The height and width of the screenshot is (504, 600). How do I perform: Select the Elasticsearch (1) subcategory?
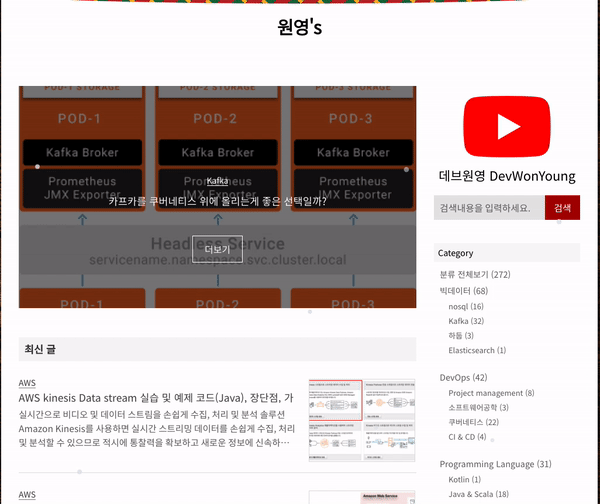click(x=477, y=350)
